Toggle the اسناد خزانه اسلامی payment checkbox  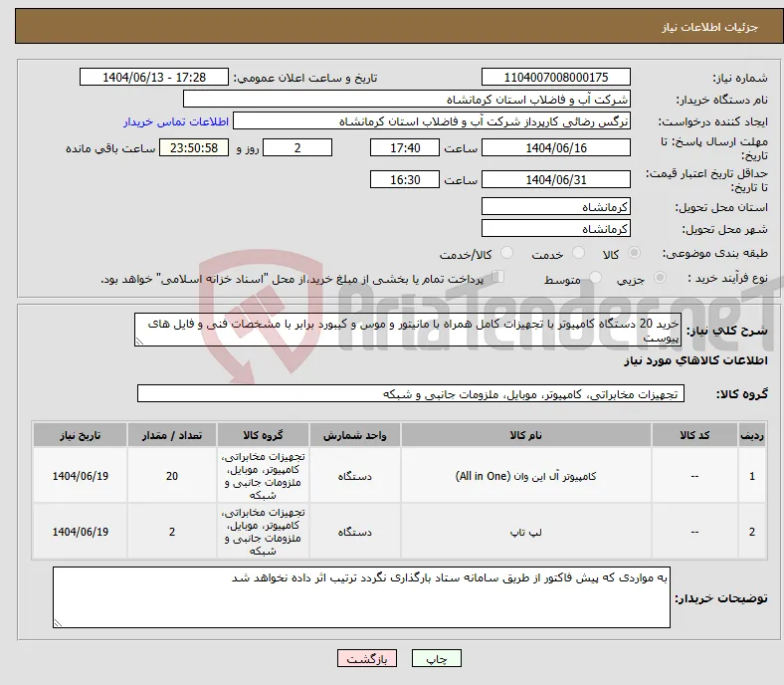[497, 277]
